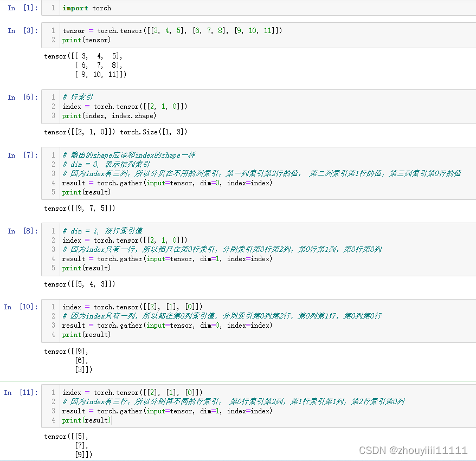Click 'print(tensor)' line in cell 3

tap(86, 40)
